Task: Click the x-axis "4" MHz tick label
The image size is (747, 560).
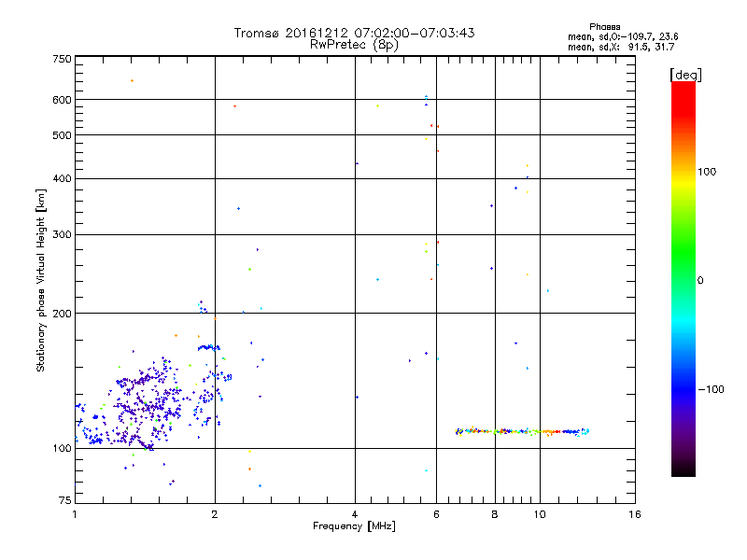Action: point(355,514)
